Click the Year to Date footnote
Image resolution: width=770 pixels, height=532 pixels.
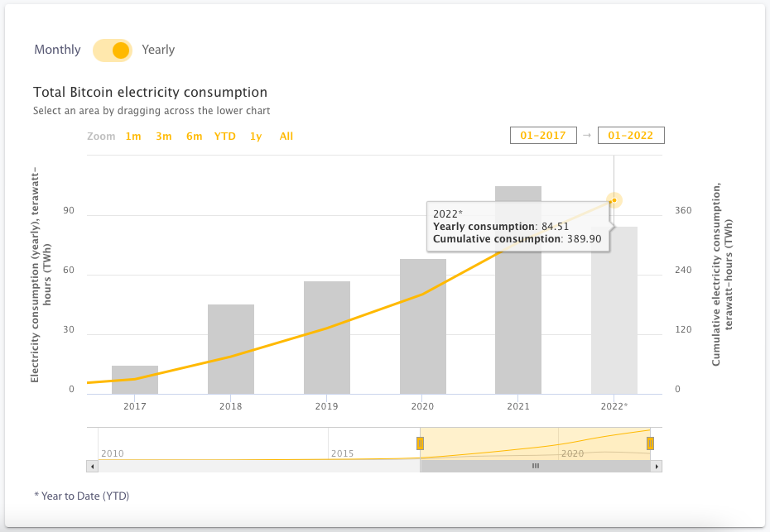pyautogui.click(x=81, y=496)
